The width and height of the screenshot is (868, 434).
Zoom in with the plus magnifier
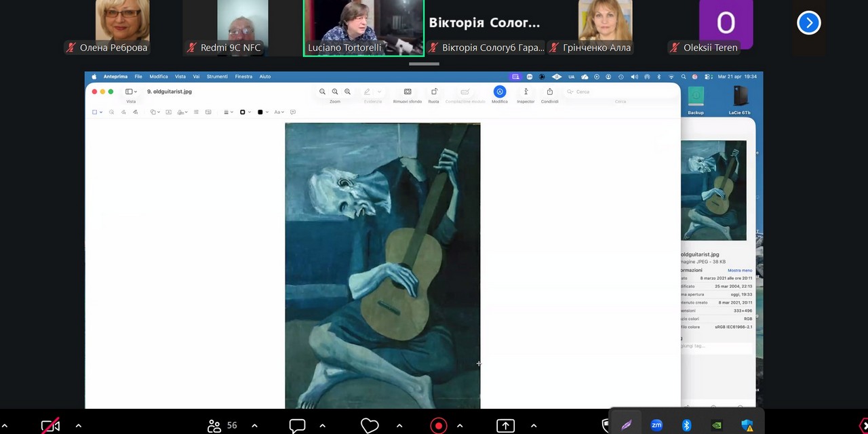pos(347,92)
